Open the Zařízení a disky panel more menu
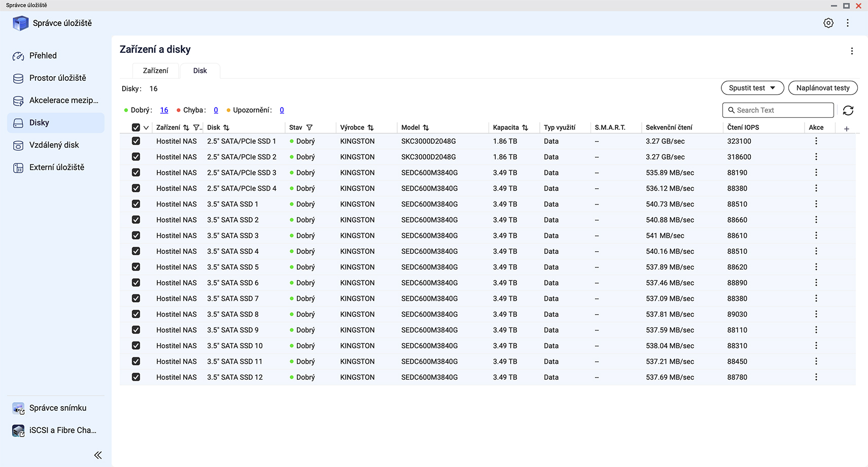 (851, 51)
